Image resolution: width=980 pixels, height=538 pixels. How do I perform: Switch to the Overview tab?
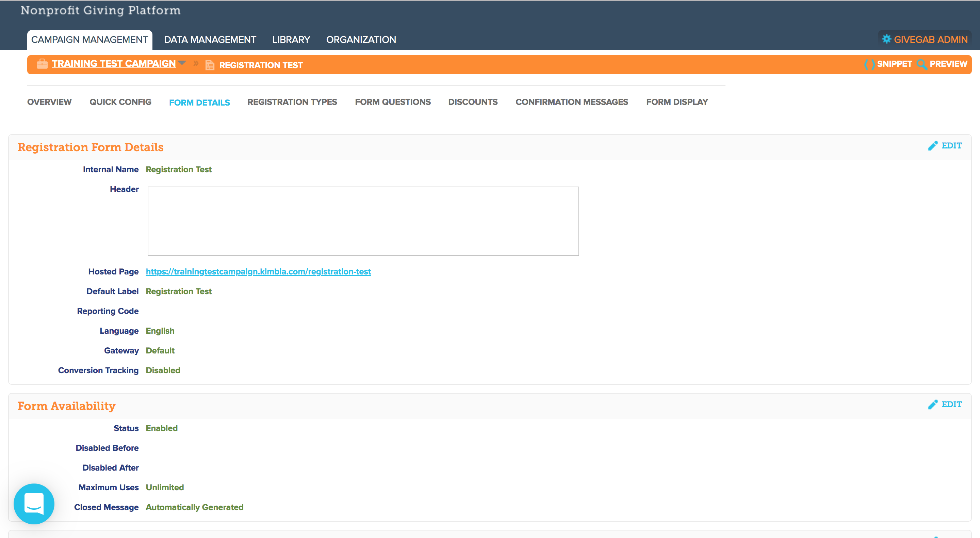click(x=49, y=102)
